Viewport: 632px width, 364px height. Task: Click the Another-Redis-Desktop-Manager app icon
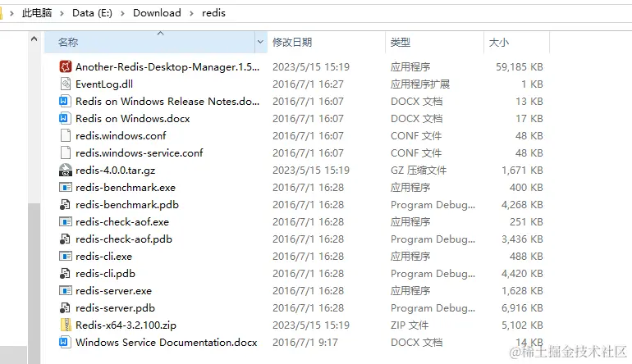pyautogui.click(x=66, y=66)
